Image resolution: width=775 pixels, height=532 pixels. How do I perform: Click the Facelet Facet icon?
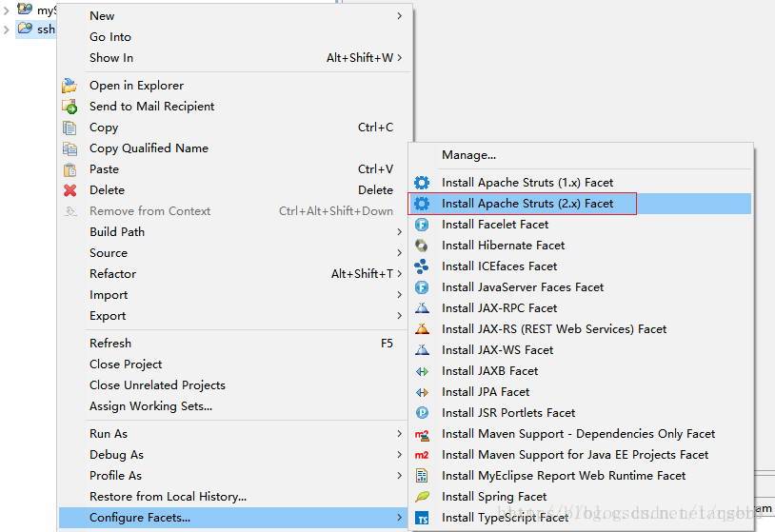pyautogui.click(x=422, y=225)
